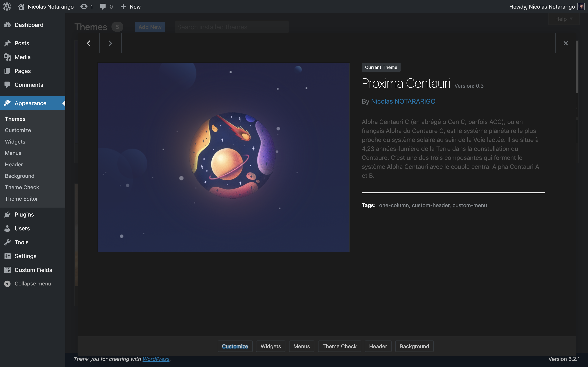Select Theme Editor in Appearance submenu
Image resolution: width=588 pixels, height=367 pixels.
(21, 199)
